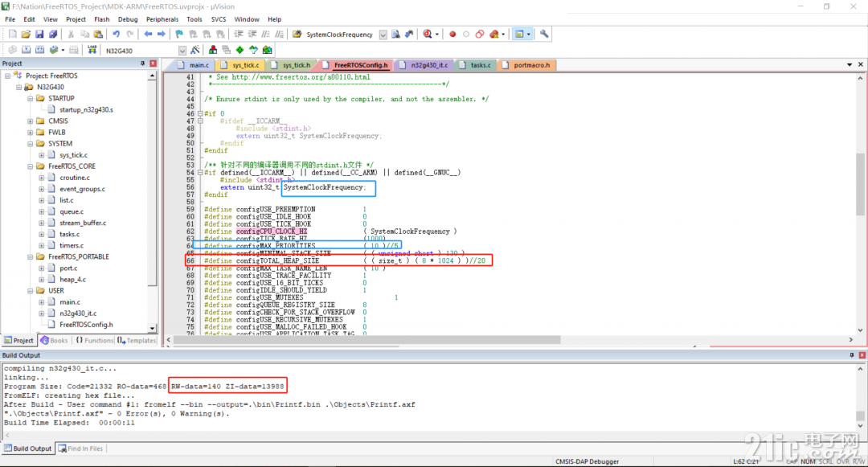Click the Find in Files icon
The height and width of the screenshot is (467, 868).
[297, 35]
